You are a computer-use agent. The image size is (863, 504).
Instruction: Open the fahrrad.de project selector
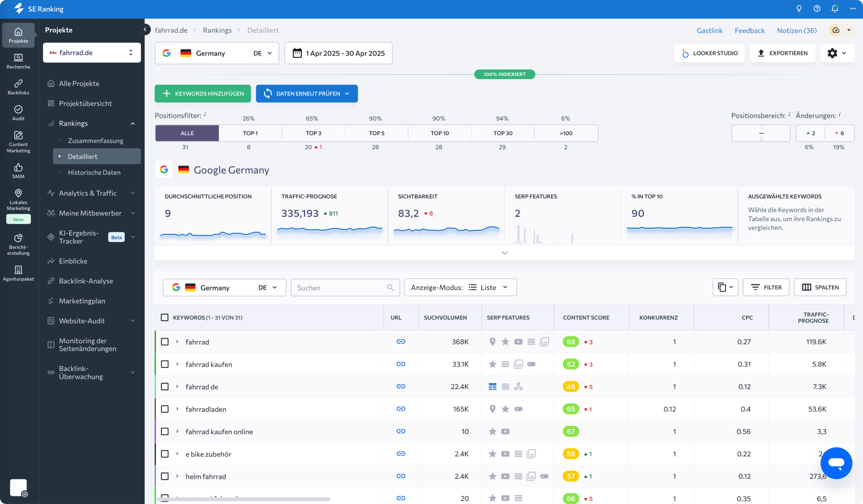click(92, 53)
